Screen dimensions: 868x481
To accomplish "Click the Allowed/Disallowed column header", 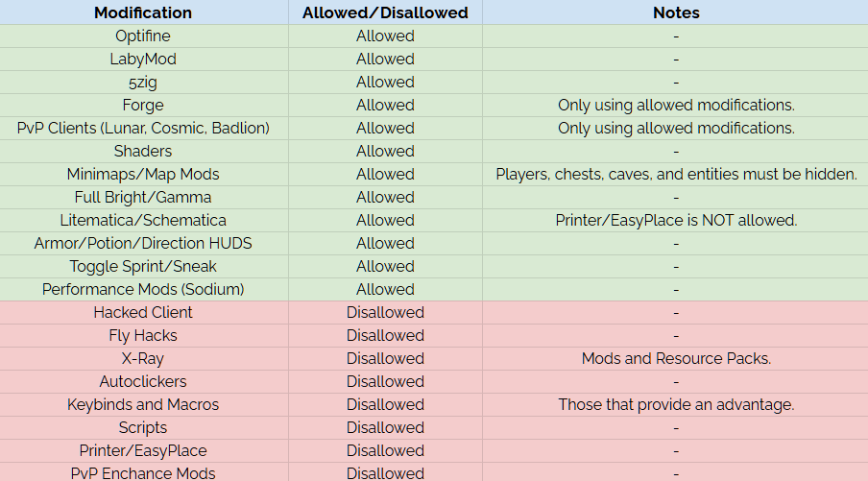I will 385,12.
